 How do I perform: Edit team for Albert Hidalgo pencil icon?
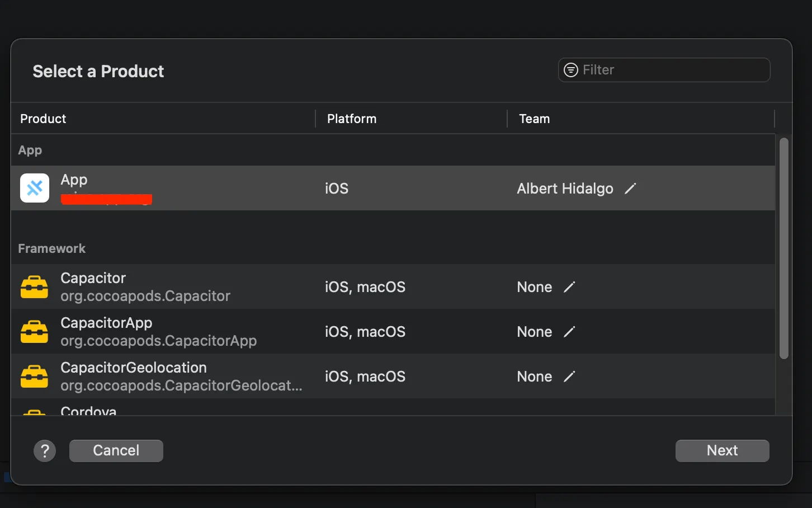tap(630, 189)
